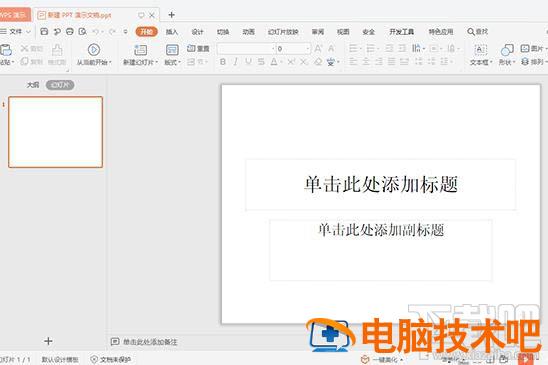The width and height of the screenshot is (548, 365).
Task: Switch to the 插入 tab
Action: click(172, 32)
